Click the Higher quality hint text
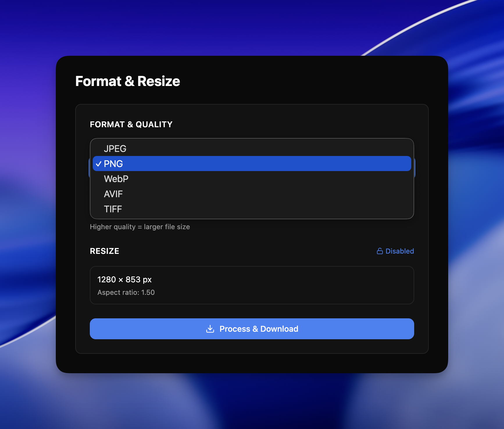This screenshot has width=504, height=429. [x=140, y=227]
